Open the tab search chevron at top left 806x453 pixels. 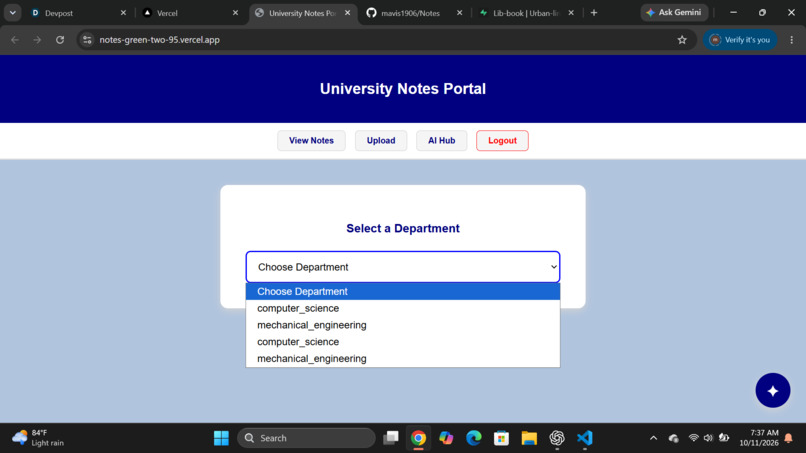tap(12, 13)
